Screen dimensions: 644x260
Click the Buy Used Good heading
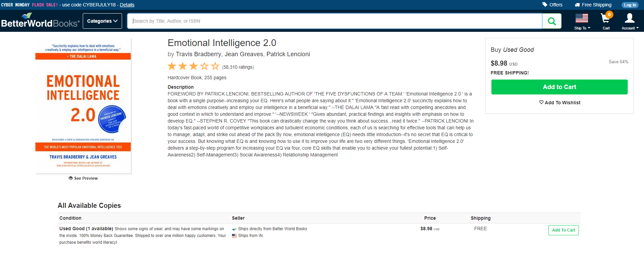(512, 50)
